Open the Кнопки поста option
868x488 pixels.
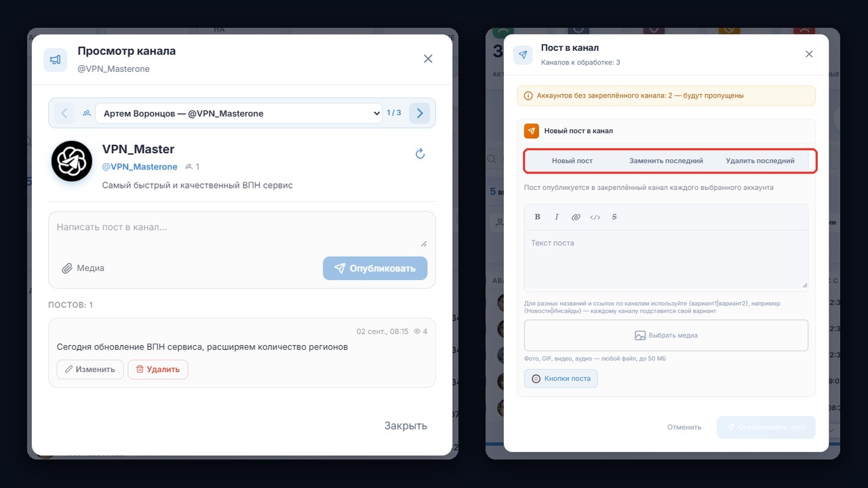click(561, 379)
